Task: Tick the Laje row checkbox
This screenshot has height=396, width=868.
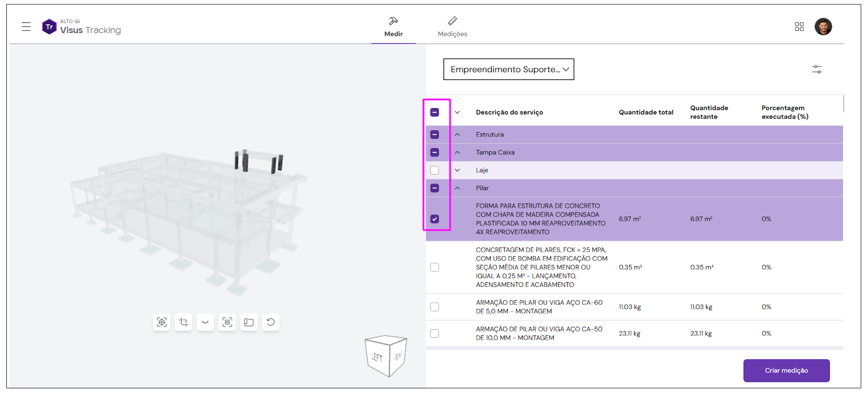Action: 435,170
